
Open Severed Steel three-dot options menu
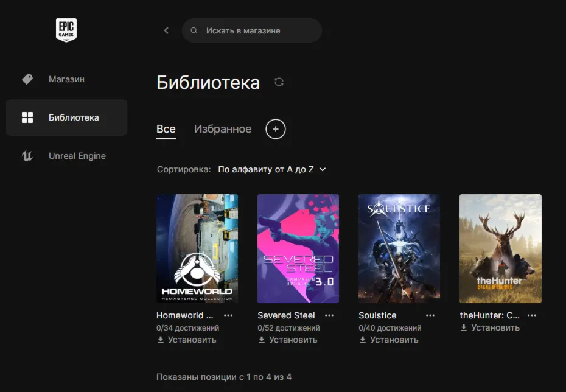329,315
